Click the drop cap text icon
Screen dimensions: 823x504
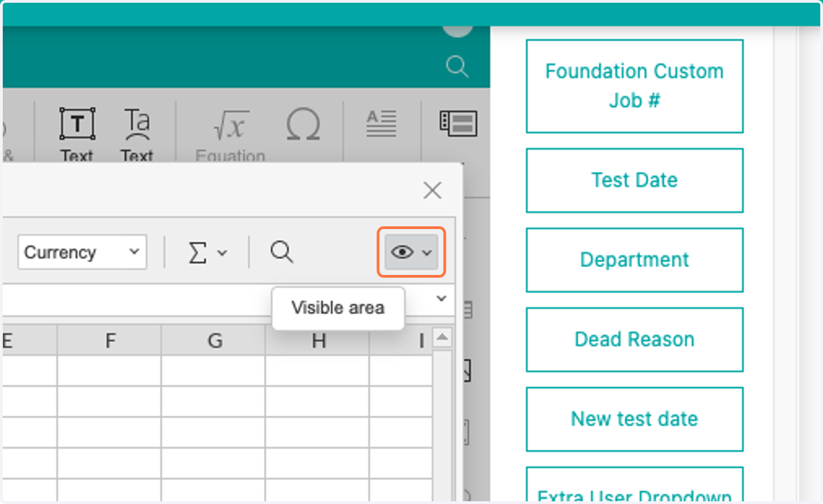(x=381, y=124)
